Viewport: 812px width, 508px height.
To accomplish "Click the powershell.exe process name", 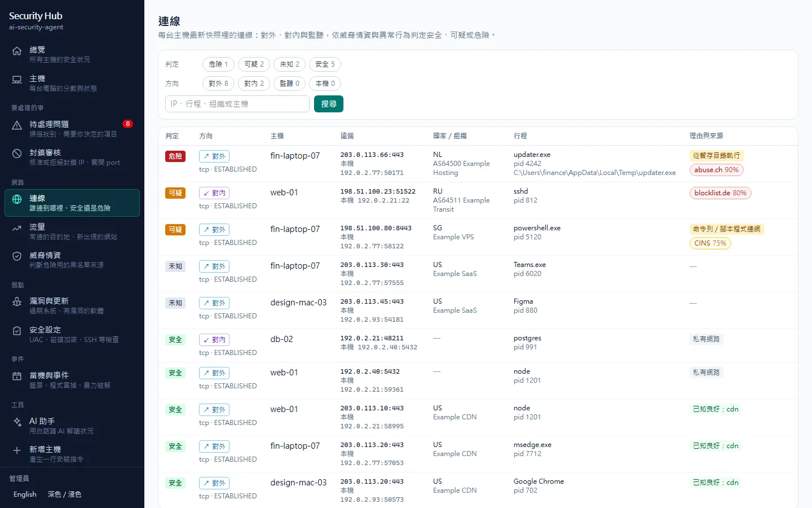I will (x=537, y=228).
